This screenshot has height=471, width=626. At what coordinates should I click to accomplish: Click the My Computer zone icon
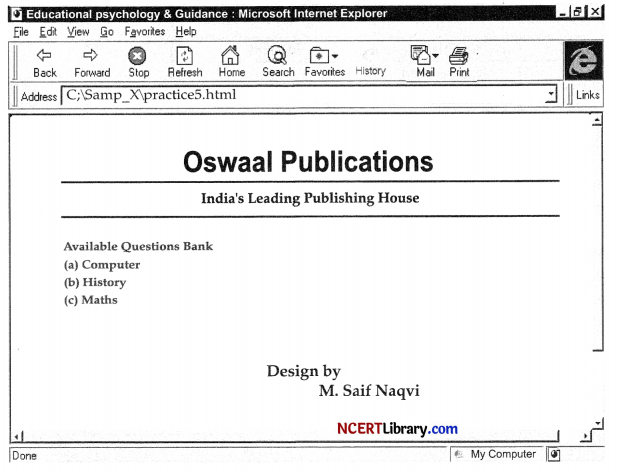tap(460, 454)
